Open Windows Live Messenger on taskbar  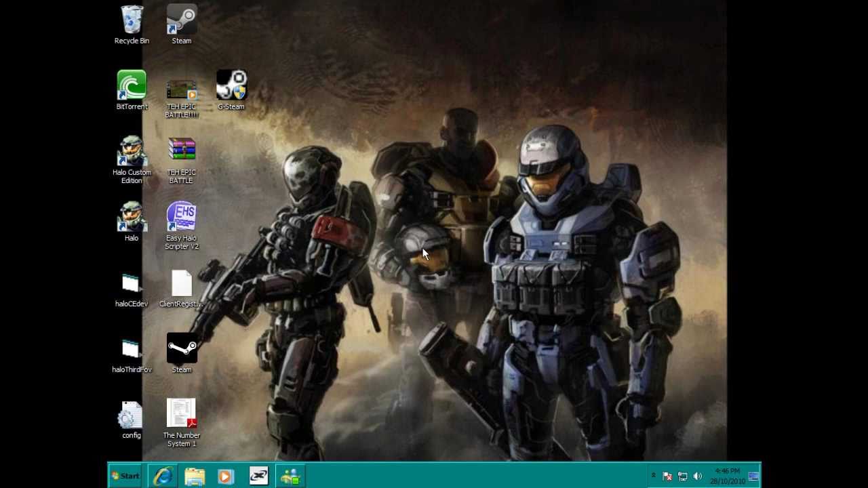[x=290, y=476]
